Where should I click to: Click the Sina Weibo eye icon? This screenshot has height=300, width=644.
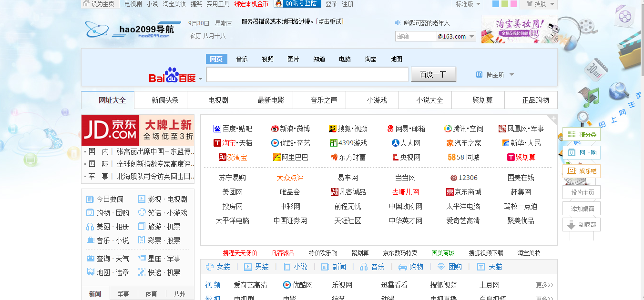coord(275,129)
